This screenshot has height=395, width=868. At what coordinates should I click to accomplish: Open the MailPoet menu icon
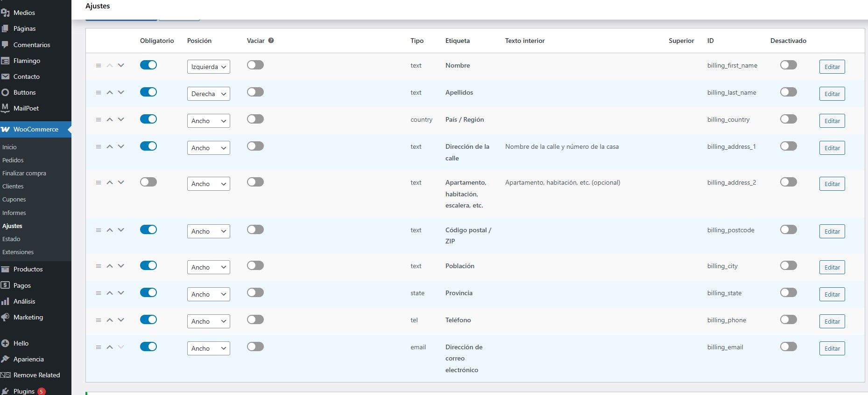click(6, 108)
